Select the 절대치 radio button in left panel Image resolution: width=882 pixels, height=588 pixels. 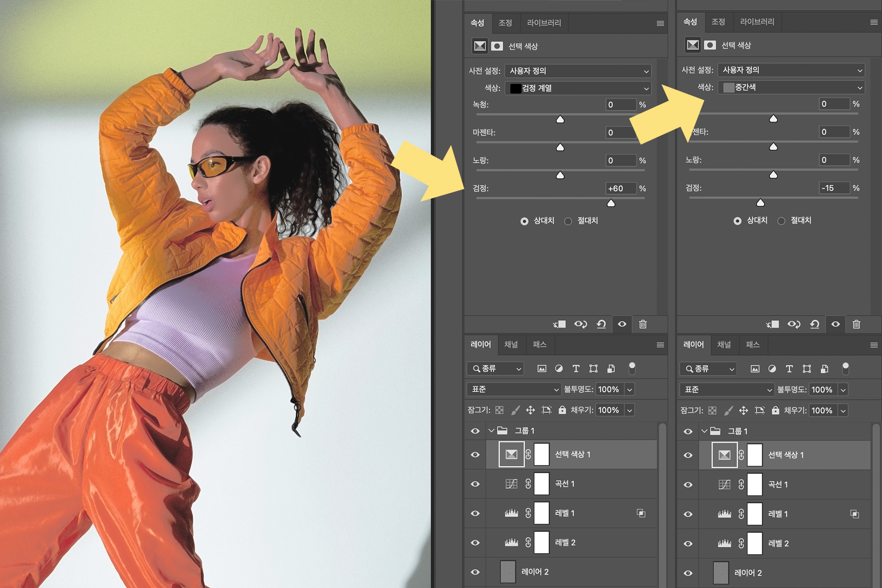568,221
